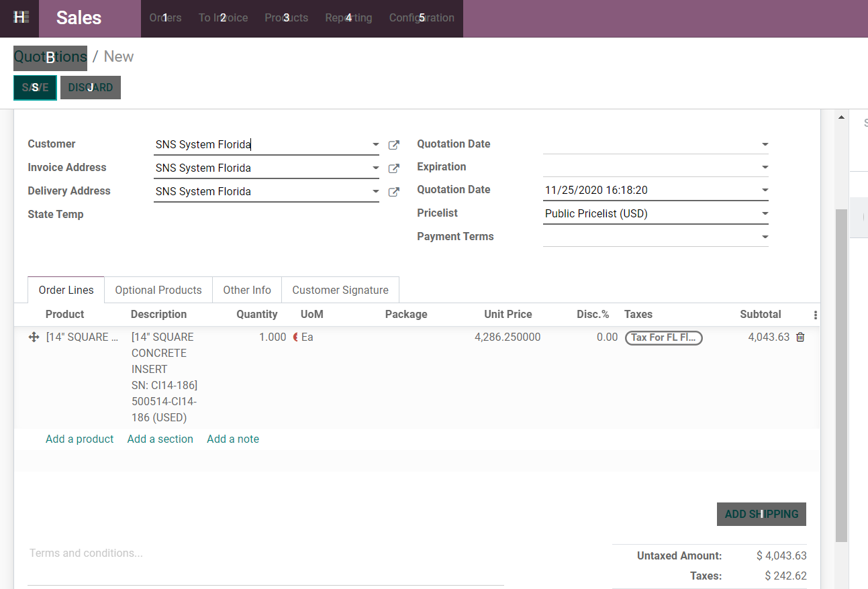Open the apps home menu icon
This screenshot has height=589, width=868.
click(20, 17)
